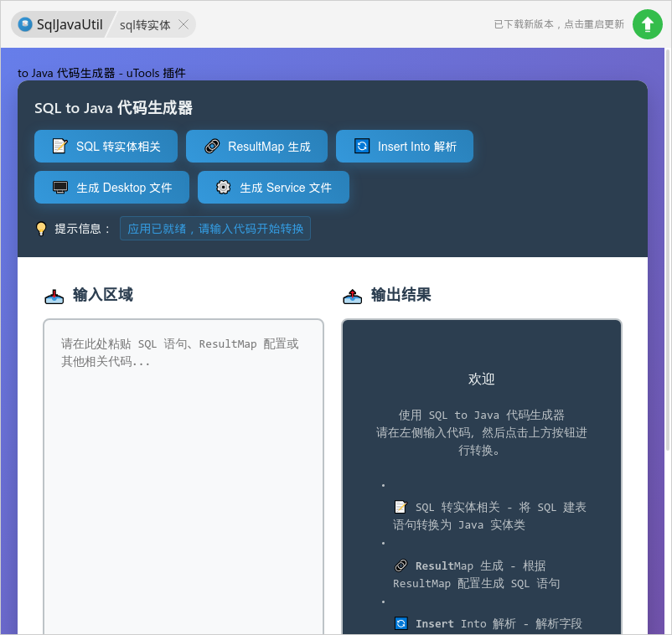672x635 pixels.
Task: Select the sql转实体 tab label
Action: [145, 25]
